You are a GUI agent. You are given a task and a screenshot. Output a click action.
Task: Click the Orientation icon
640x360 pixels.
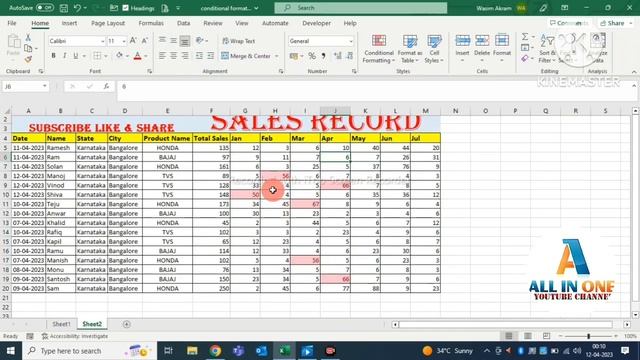[200, 40]
